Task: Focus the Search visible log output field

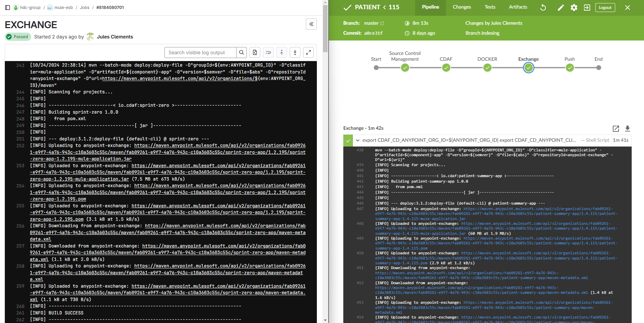Action: [x=200, y=53]
